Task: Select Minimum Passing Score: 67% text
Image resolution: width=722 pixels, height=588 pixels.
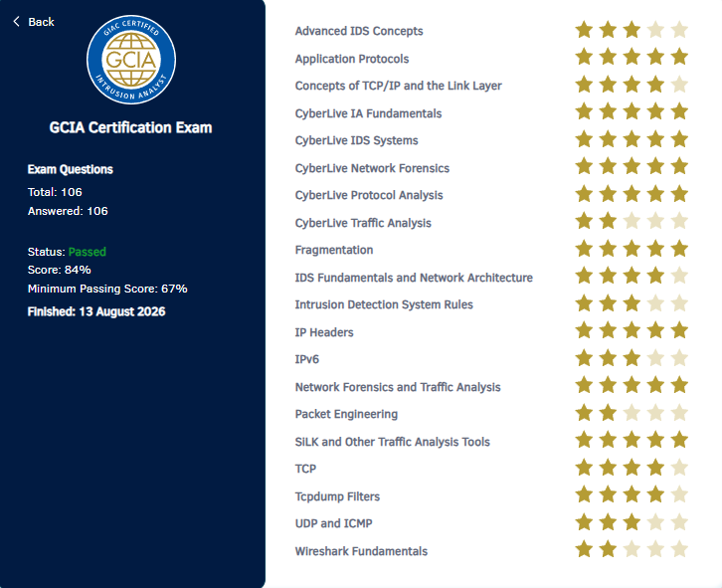Action: point(107,289)
